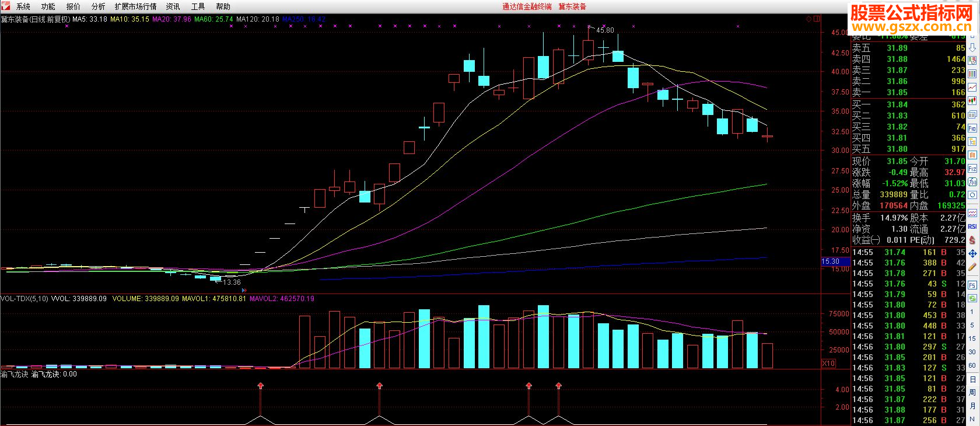Switch to the candlestick K-line chart icon
The image size is (980, 426).
coord(972,101)
